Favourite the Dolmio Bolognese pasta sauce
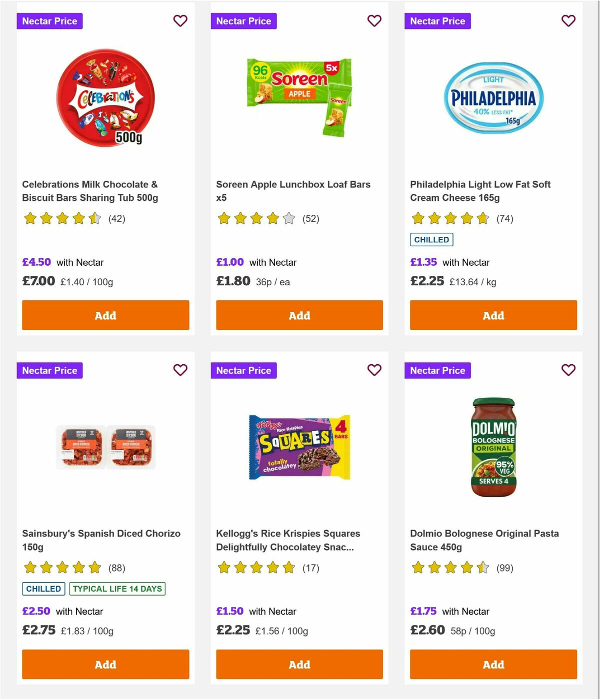 [x=568, y=370]
